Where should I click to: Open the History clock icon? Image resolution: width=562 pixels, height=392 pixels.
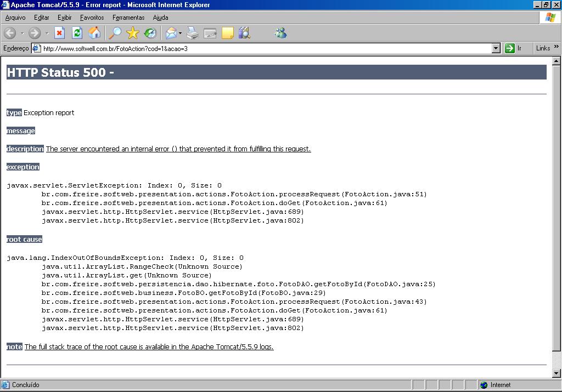150,33
